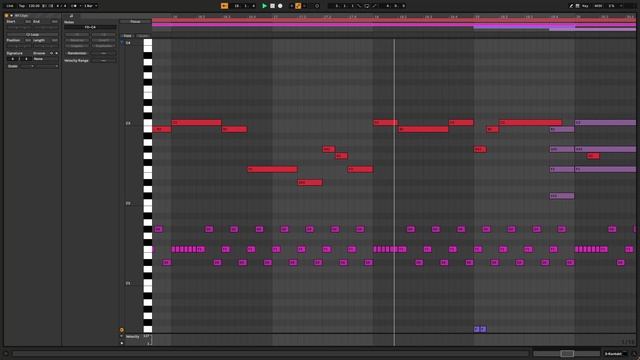Click the F0-C4 note range field

[x=90, y=27]
